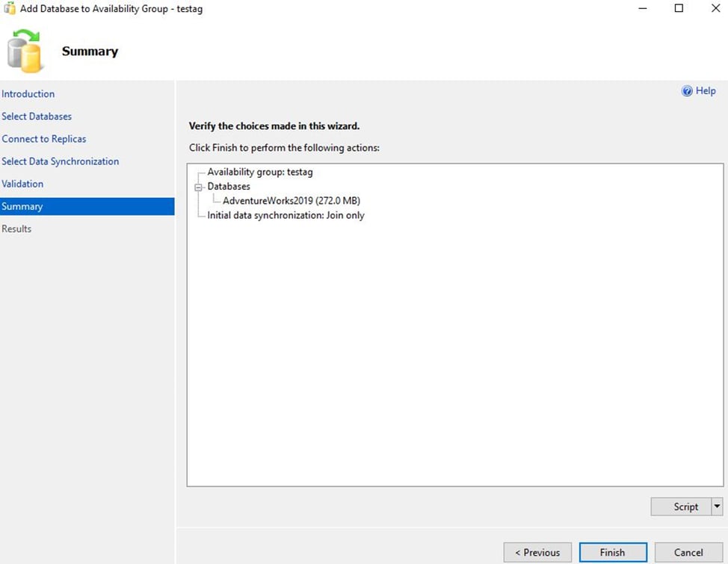Click the Results step in sidebar
Viewport: 728px width, 564px height.
click(x=16, y=229)
